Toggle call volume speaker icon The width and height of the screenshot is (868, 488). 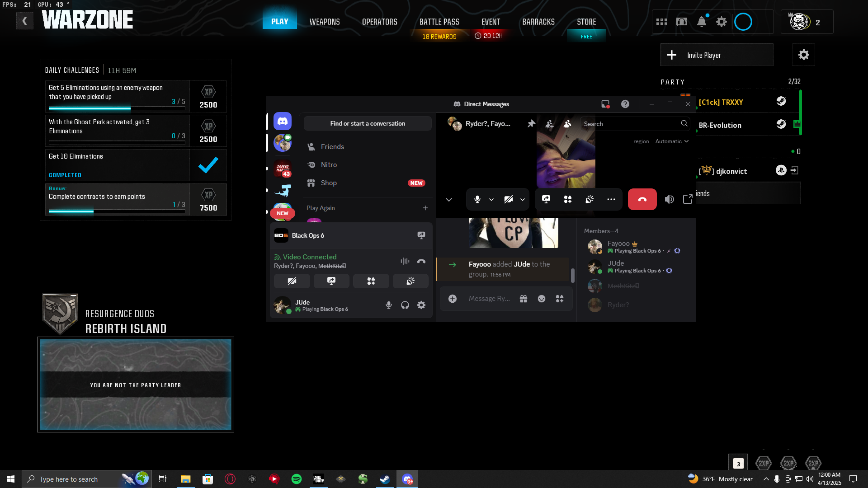[x=670, y=199]
